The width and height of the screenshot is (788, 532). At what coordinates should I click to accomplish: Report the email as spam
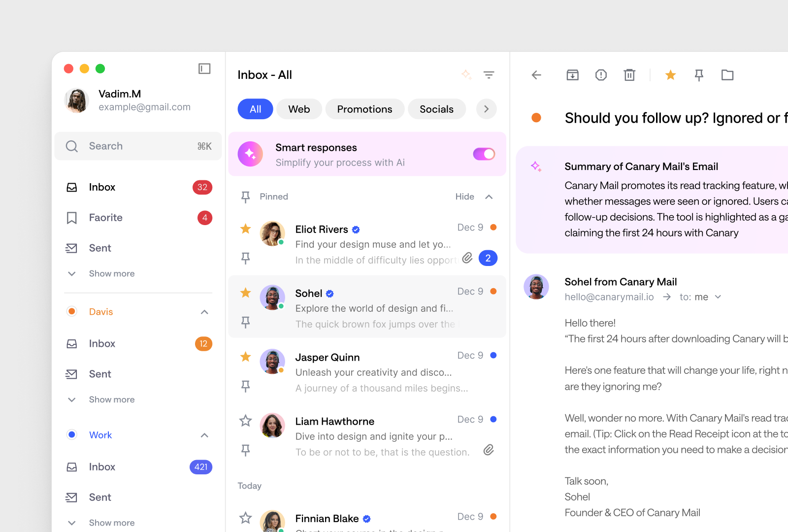coord(600,75)
